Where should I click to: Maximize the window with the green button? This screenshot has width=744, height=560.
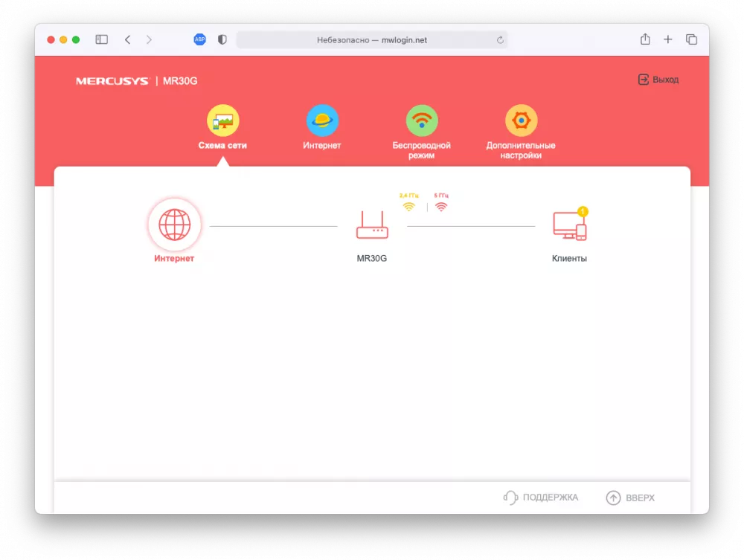point(76,40)
